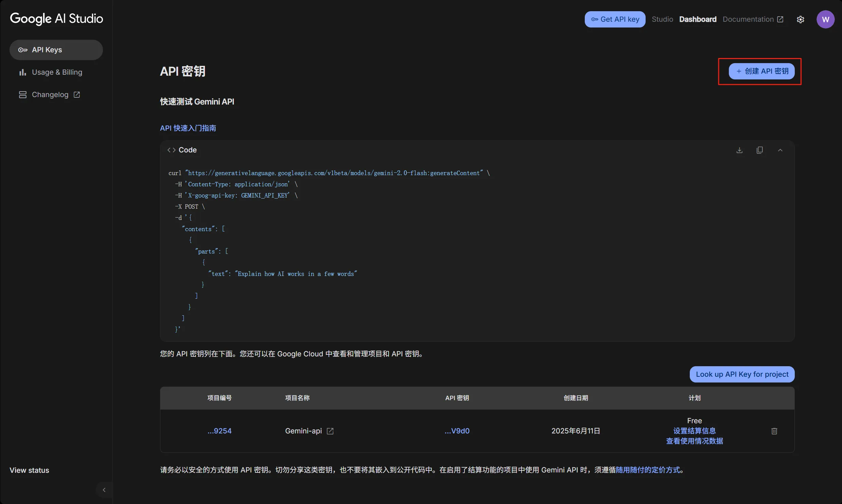The image size is (842, 504).
Task: Click the Get API key button
Action: pos(615,19)
